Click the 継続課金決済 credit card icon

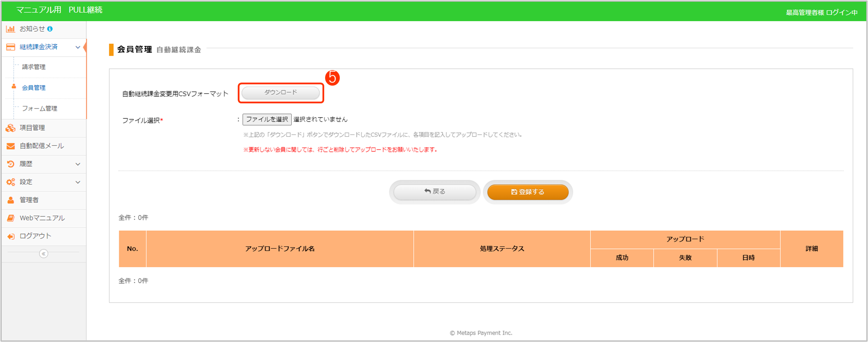[10, 47]
